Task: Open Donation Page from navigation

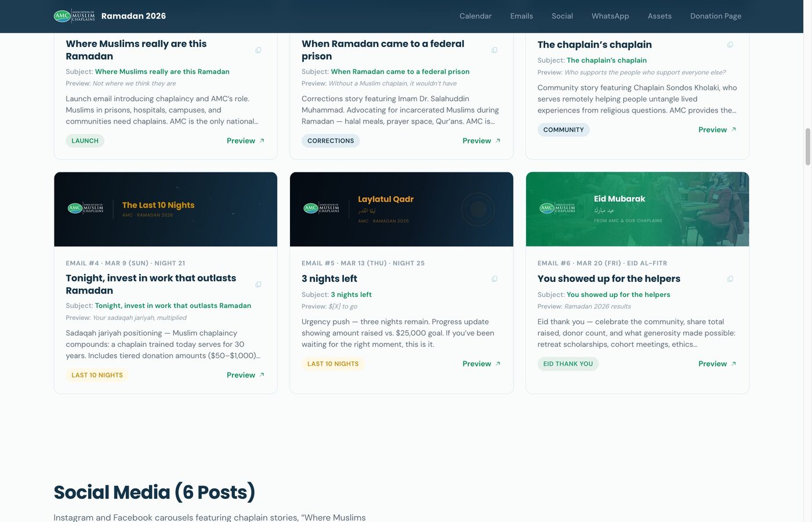Action: [x=716, y=16]
